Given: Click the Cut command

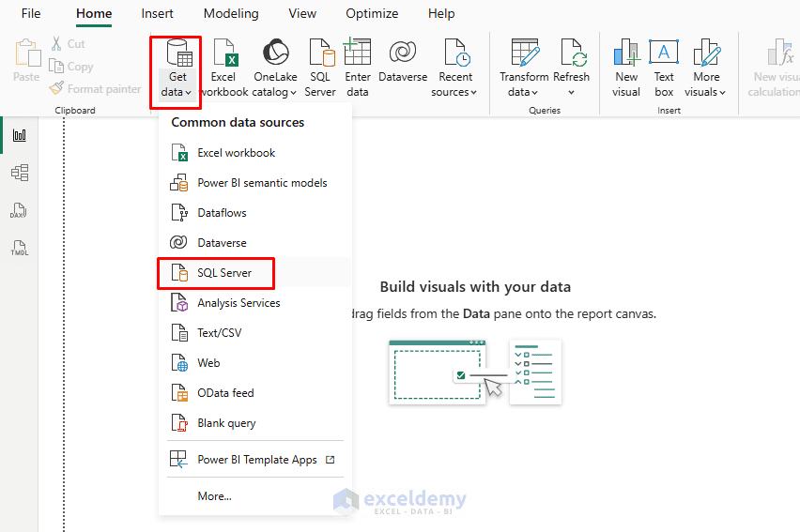Looking at the screenshot, I should [68, 44].
